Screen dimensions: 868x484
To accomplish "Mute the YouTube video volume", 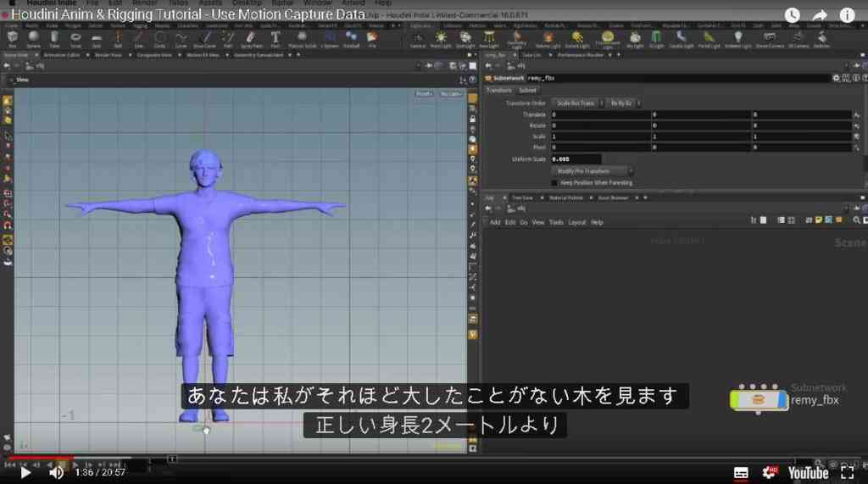I will [x=56, y=472].
